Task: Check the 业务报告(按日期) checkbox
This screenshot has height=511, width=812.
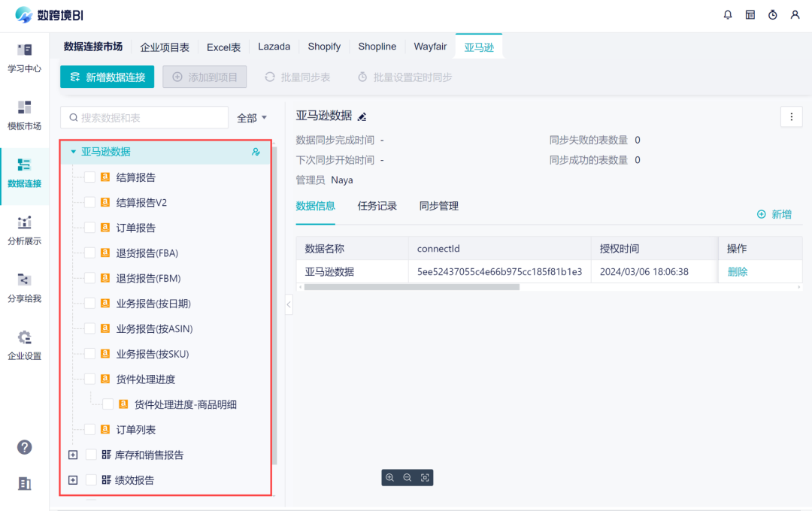Action: (89, 304)
